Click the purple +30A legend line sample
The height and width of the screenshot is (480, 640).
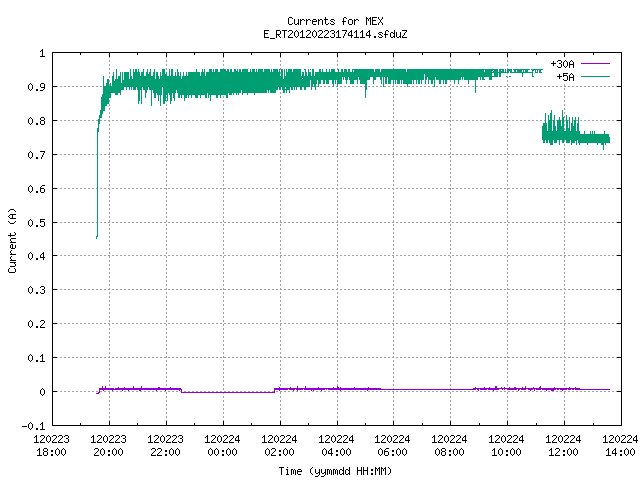coord(595,64)
